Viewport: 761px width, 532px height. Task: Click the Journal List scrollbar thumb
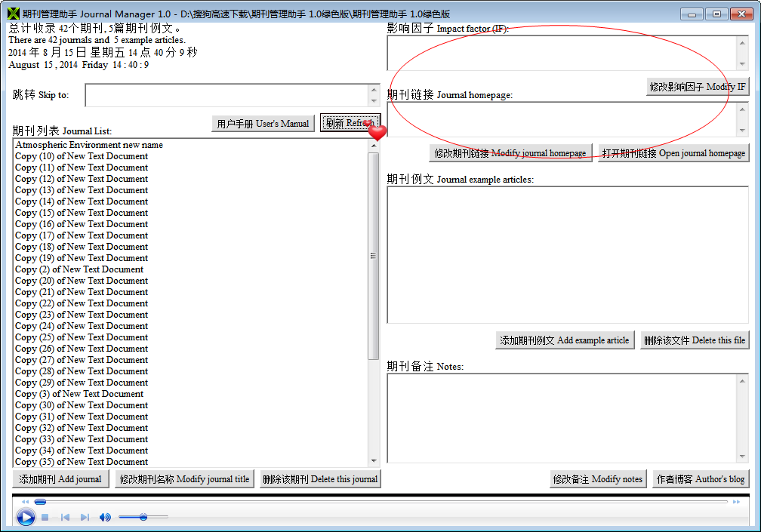coord(373,256)
